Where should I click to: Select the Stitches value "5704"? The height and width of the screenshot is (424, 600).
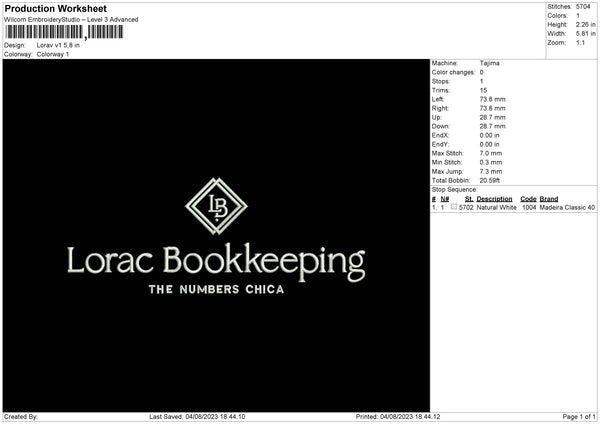click(583, 7)
